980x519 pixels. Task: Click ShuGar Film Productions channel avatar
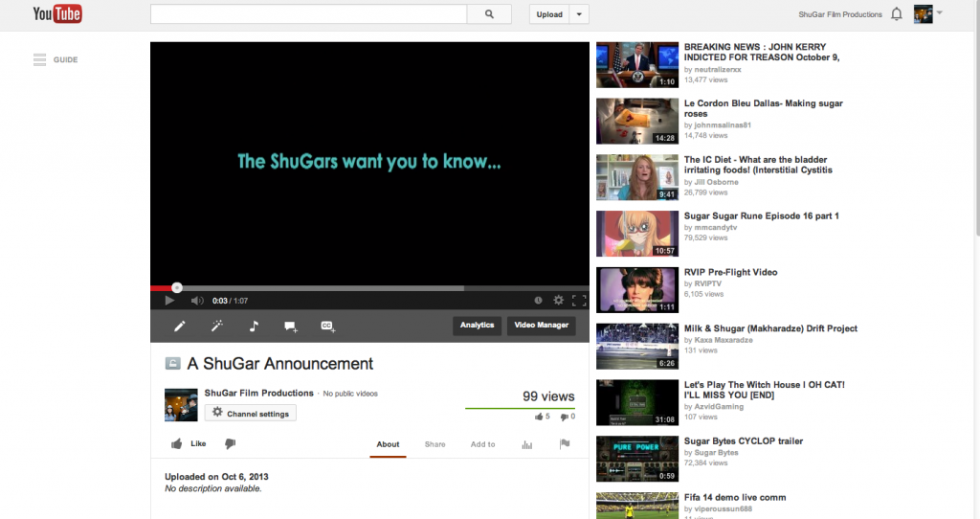(x=181, y=405)
